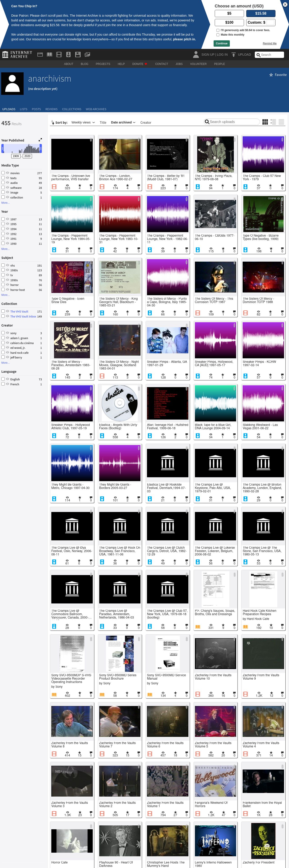
Task: Open the Audio speaker icon in navbar
Action: click(68, 55)
